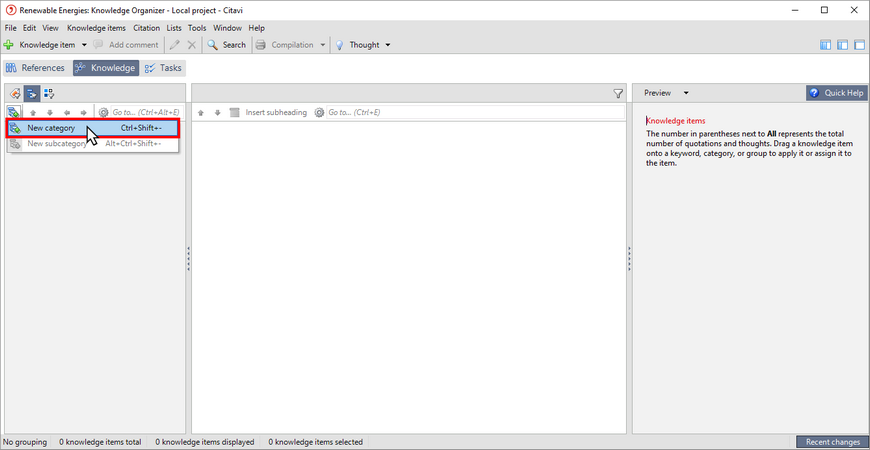Expand the Compilation dropdown arrow
The image size is (870, 450).
(x=323, y=45)
